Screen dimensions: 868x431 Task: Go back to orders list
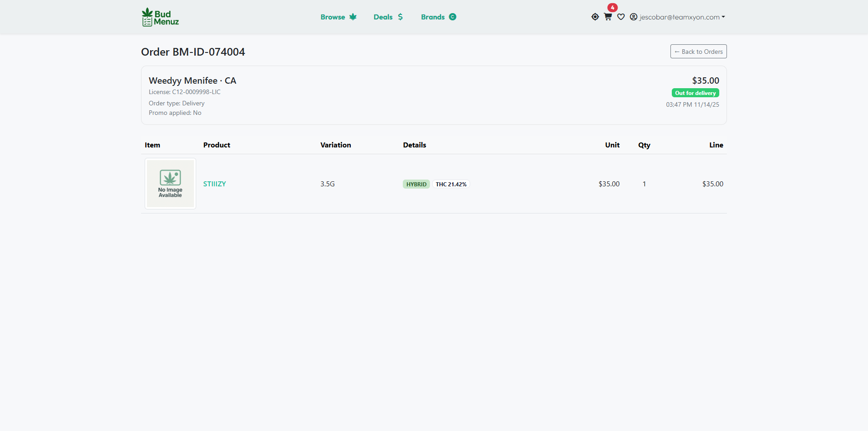pyautogui.click(x=698, y=51)
